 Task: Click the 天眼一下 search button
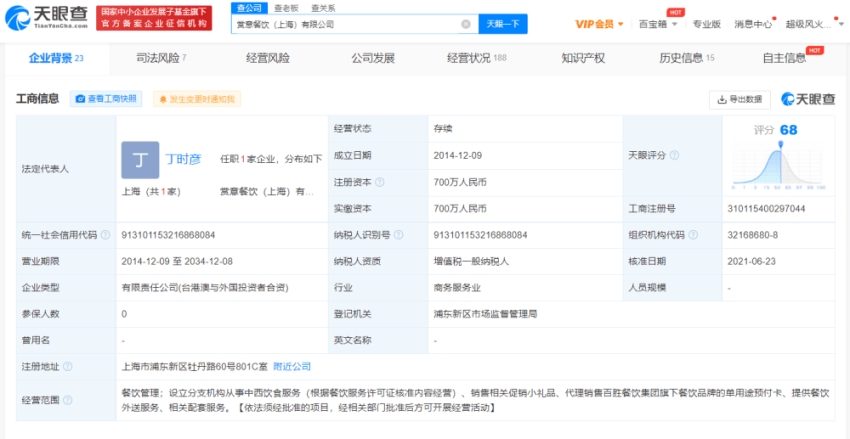point(504,23)
